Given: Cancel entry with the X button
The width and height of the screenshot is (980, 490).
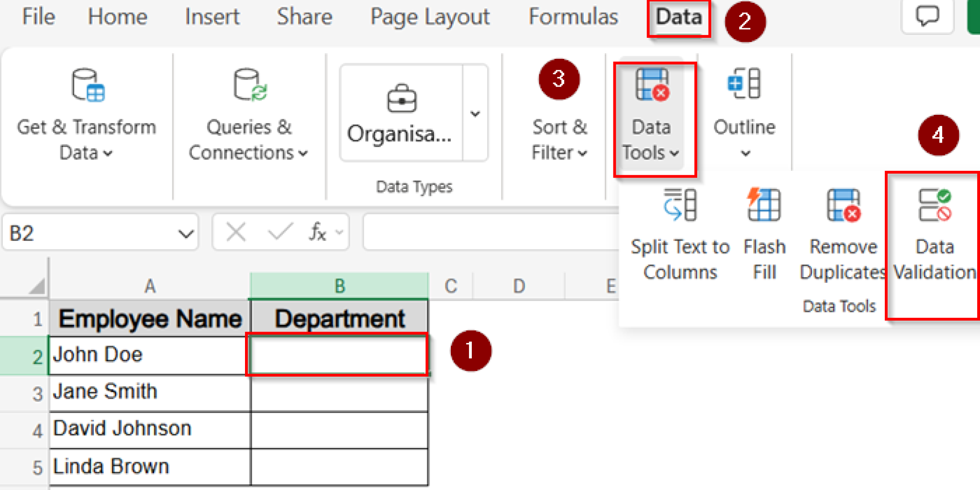Looking at the screenshot, I should coord(235,232).
